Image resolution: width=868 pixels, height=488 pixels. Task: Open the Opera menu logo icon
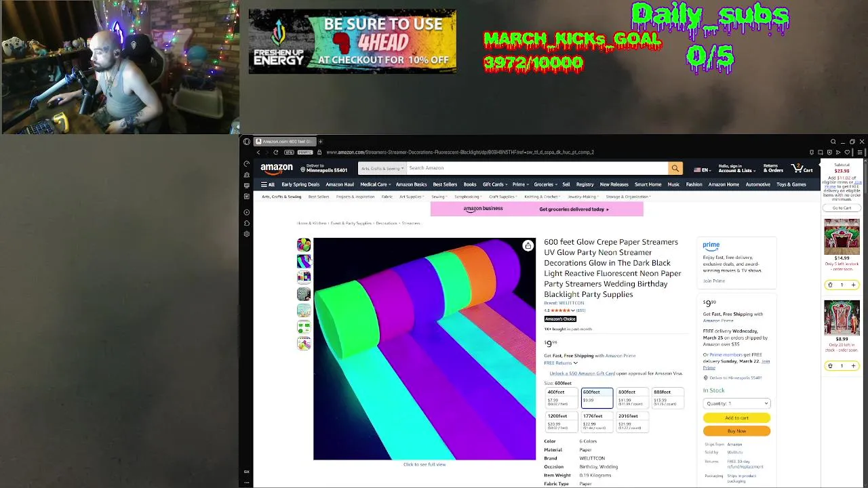click(247, 142)
